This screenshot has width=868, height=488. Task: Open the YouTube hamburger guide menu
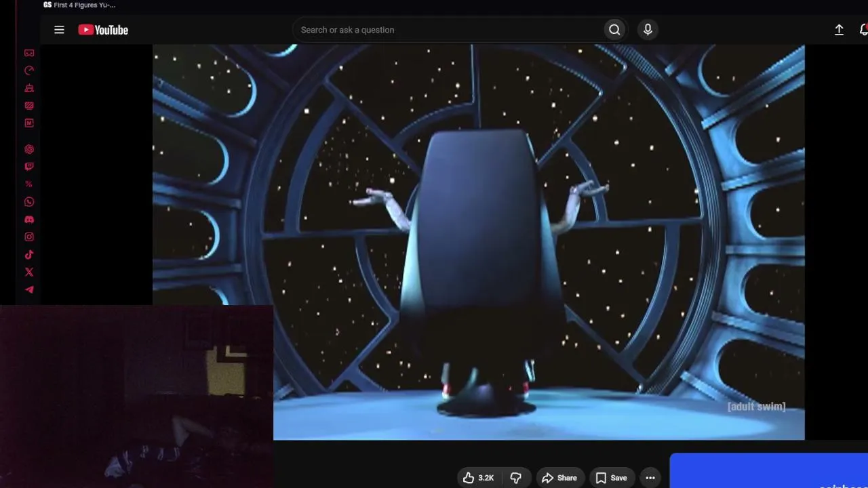pyautogui.click(x=59, y=30)
